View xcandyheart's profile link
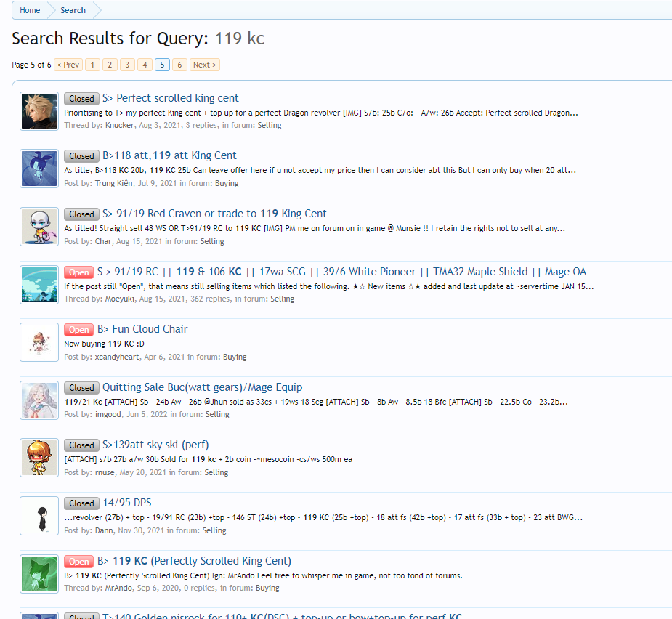 coord(117,357)
